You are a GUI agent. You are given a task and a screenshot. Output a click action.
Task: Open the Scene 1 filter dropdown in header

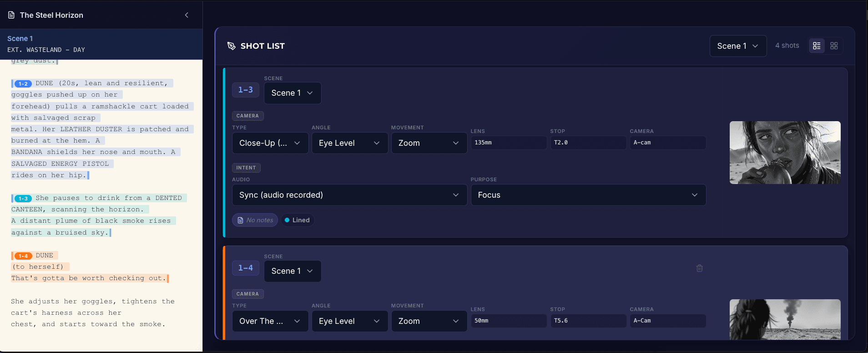point(738,46)
